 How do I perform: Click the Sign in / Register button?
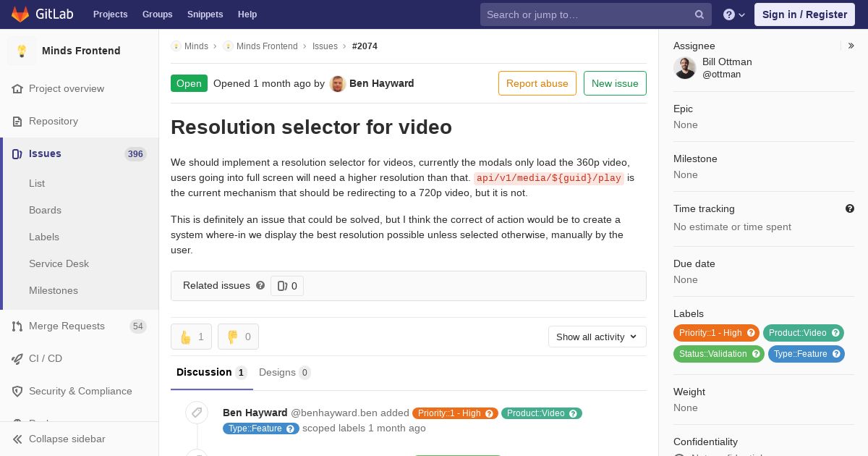[x=804, y=14]
